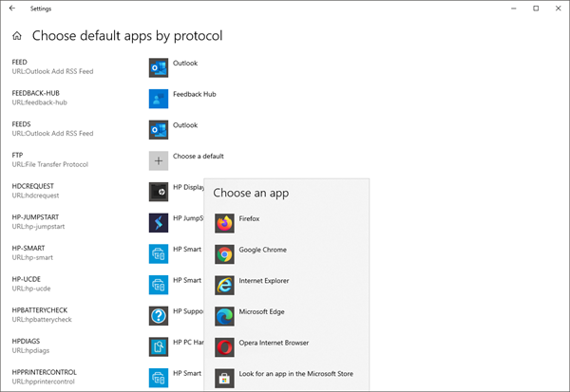Image resolution: width=570 pixels, height=392 pixels.
Task: Click the HPDIAGS protocol name
Action: [26, 341]
